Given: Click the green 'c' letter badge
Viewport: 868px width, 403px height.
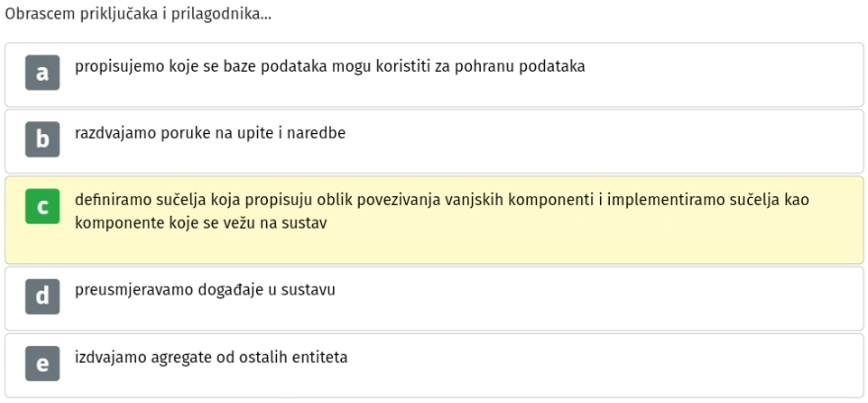Looking at the screenshot, I should (42, 207).
